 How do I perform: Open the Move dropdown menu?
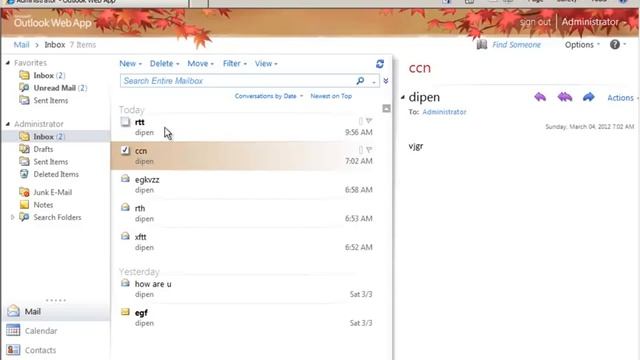(200, 64)
